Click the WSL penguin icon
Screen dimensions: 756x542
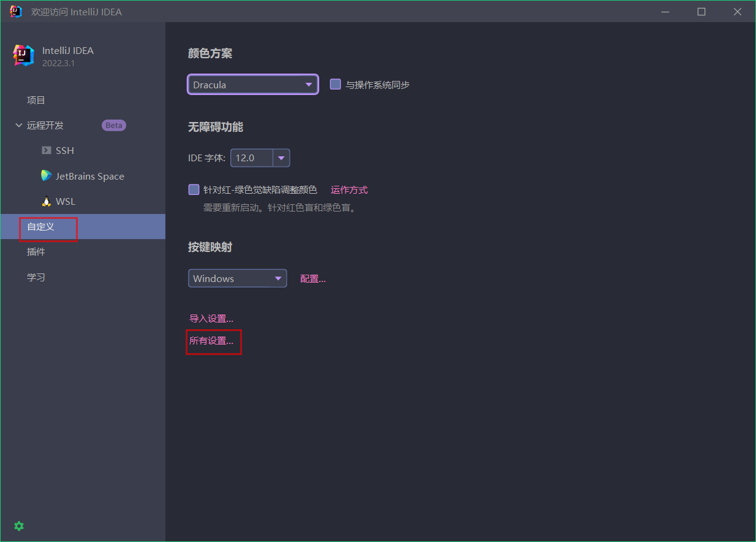click(46, 201)
